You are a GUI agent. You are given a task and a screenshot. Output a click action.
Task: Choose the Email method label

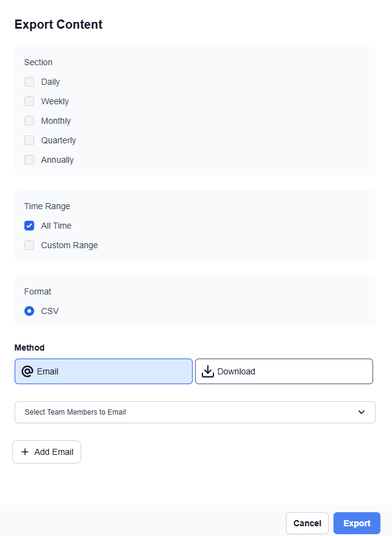coord(48,371)
